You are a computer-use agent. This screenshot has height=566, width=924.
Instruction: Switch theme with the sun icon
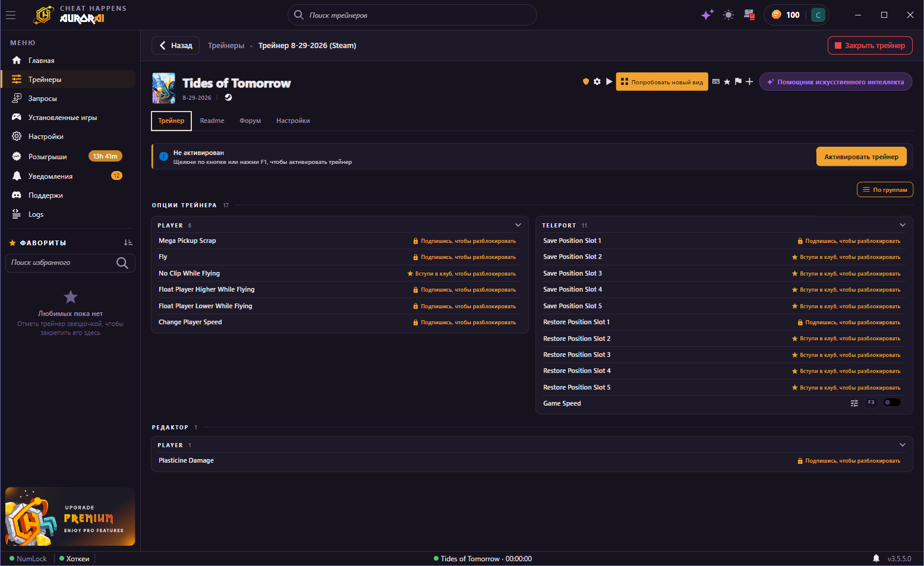729,15
